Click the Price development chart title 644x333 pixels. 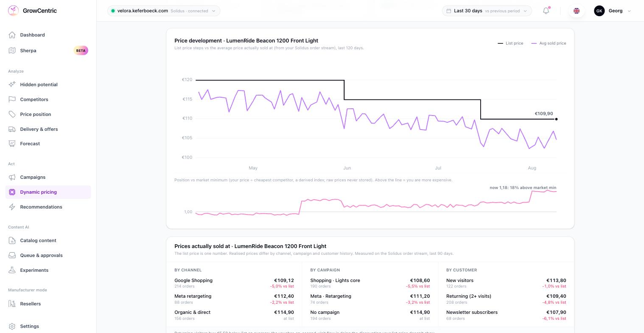pyautogui.click(x=246, y=41)
